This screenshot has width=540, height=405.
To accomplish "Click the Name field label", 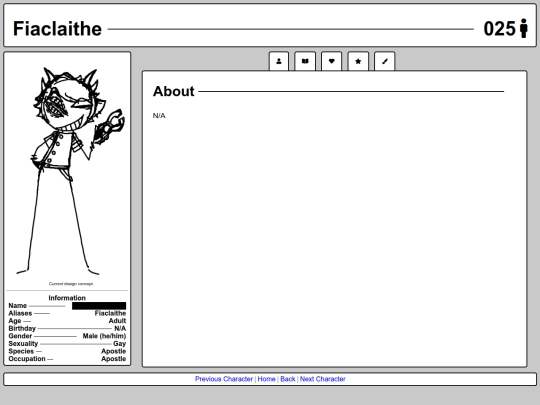I will [x=18, y=305].
